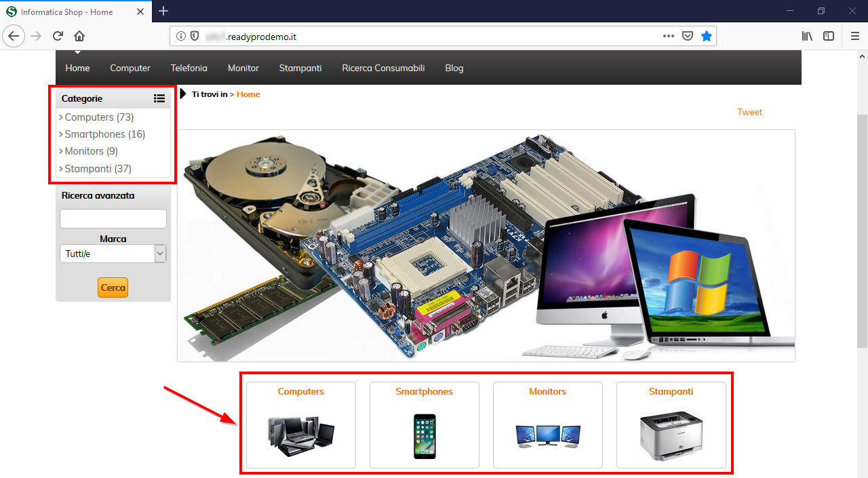Open the Stampanti menu item
This screenshot has width=868, height=478.
tap(300, 68)
